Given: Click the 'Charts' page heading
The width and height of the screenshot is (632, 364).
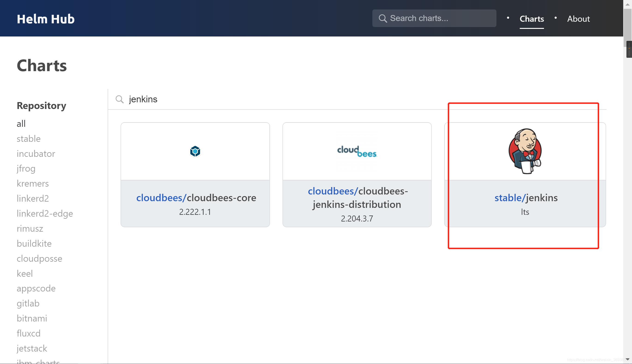Looking at the screenshot, I should 42,66.
